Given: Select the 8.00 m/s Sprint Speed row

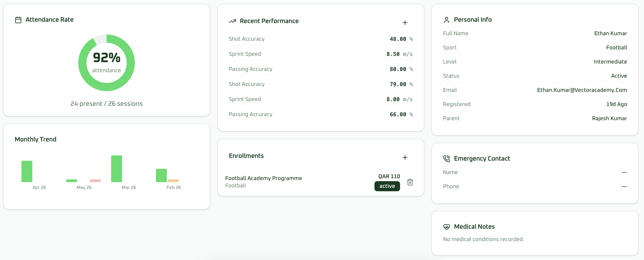Looking at the screenshot, I should [321, 99].
